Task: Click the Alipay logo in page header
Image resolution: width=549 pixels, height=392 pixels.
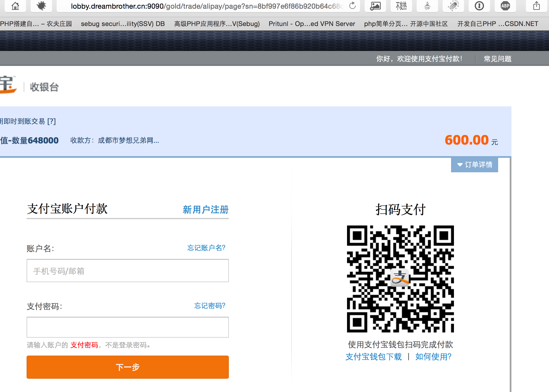Action: 8,84
